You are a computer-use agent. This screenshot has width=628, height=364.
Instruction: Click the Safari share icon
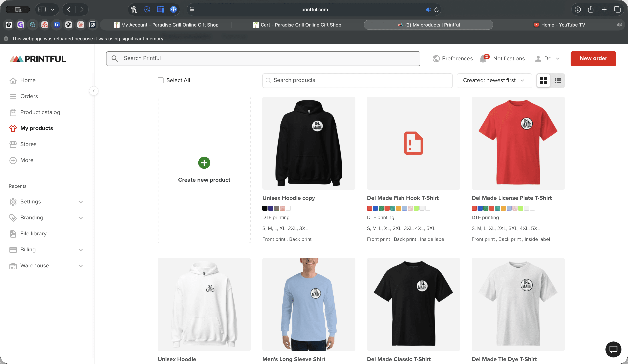[591, 9]
